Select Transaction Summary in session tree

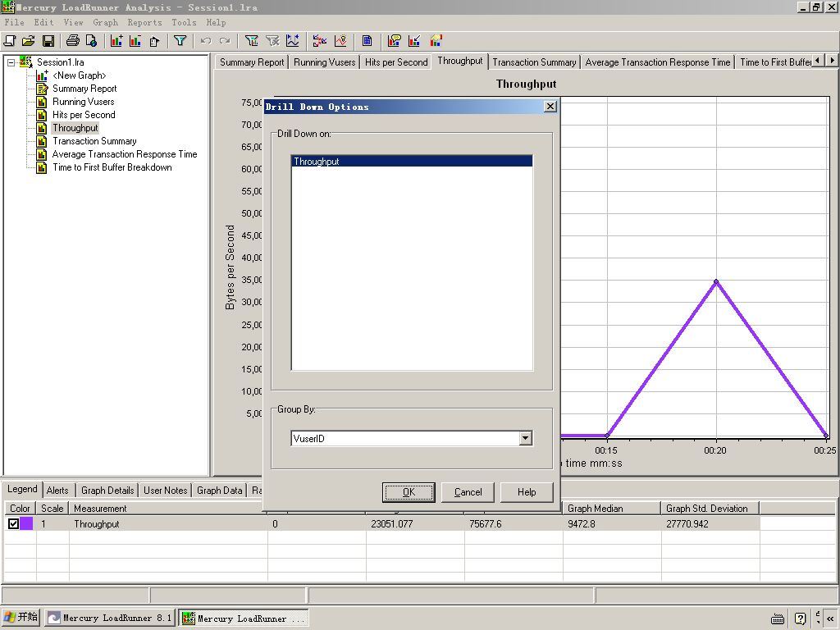[94, 141]
